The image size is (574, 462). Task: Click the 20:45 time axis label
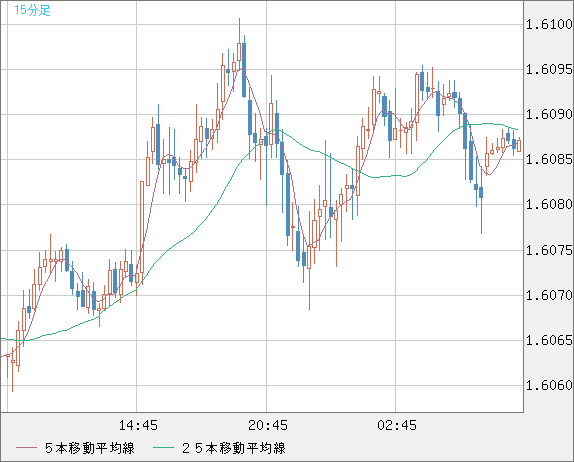tap(268, 425)
